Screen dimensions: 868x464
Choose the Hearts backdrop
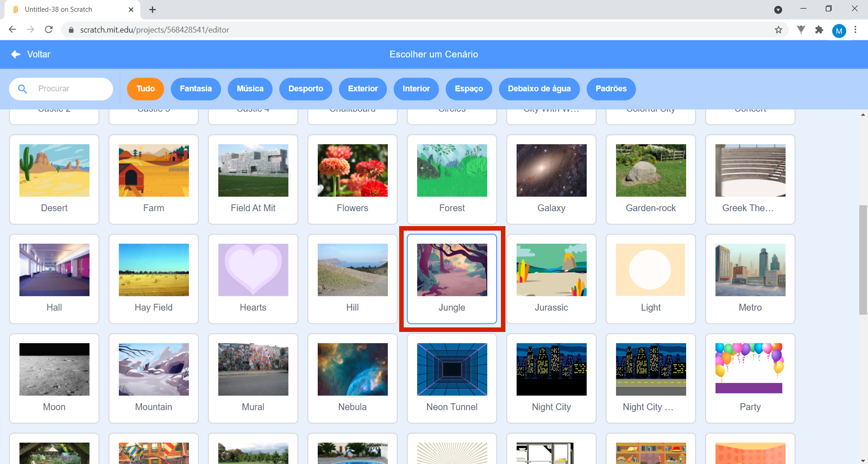pos(253,279)
